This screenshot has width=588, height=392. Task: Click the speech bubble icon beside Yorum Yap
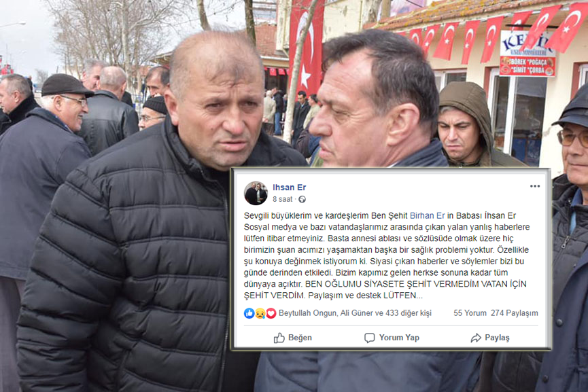pos(369,338)
